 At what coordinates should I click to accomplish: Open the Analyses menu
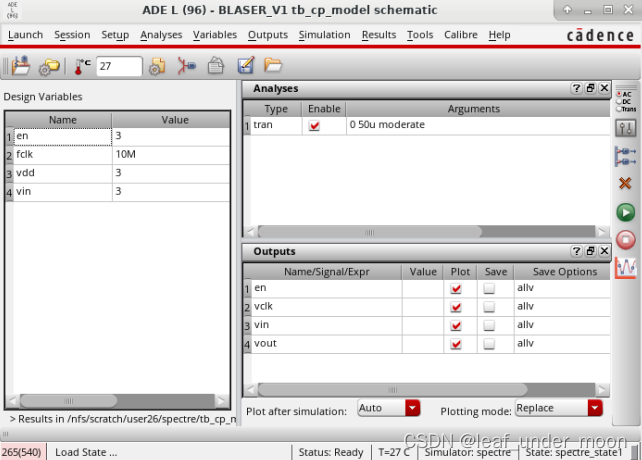point(161,35)
